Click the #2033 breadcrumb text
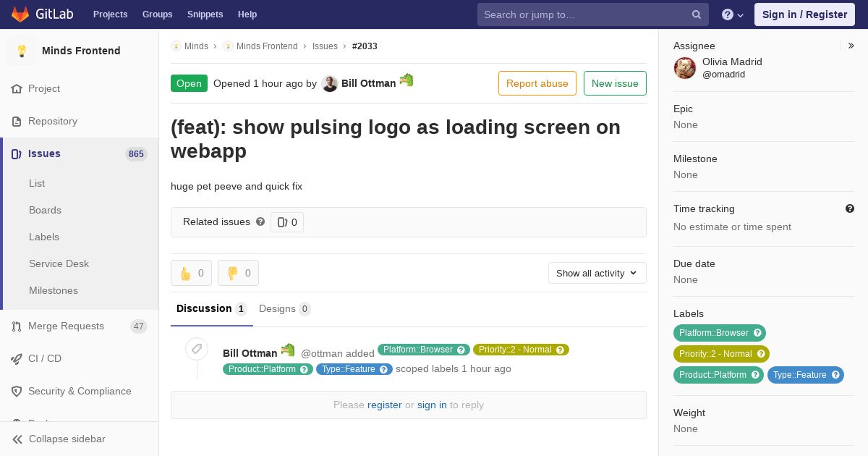The height and width of the screenshot is (456, 868). click(x=365, y=46)
